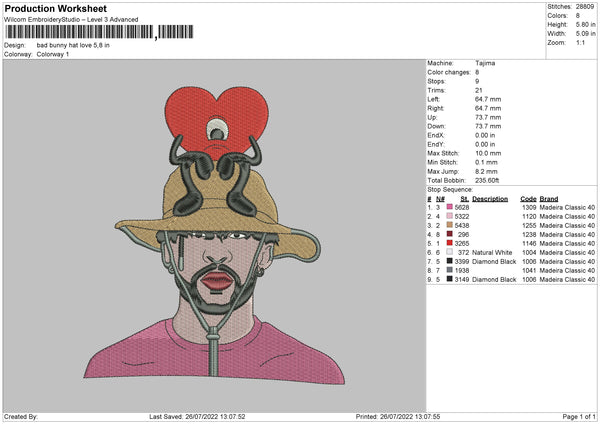Viewport: 600px width, 424px height.
Task: Click the 'Code' column header
Action: click(528, 199)
